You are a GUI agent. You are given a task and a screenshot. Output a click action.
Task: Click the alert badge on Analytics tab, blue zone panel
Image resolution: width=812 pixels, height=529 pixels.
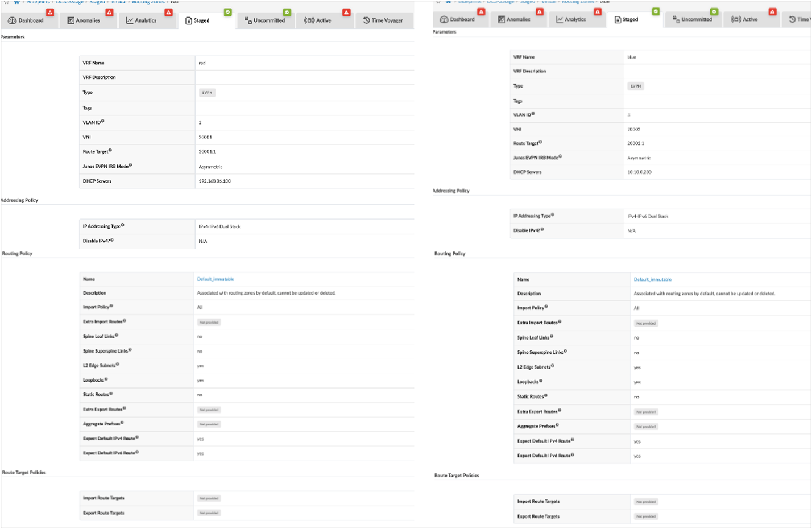[597, 11]
